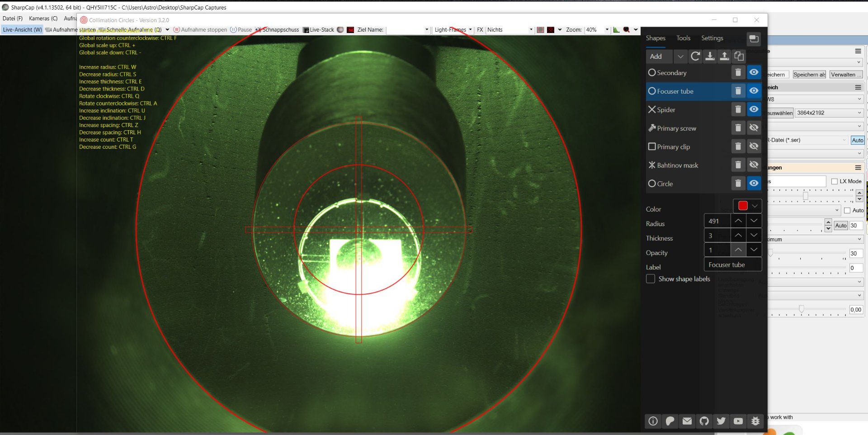Show the Primary clip shape

click(754, 147)
